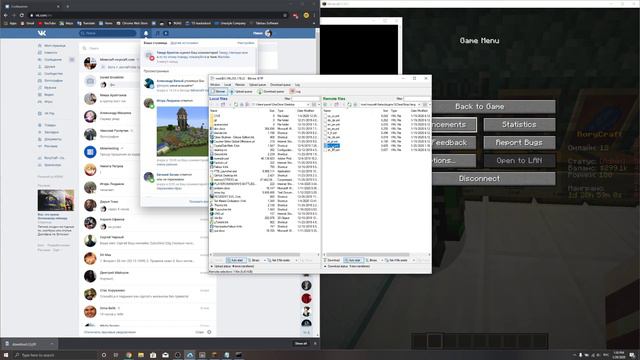This screenshot has height=360, width=640.
Task: Select the Download queue toolbar button
Action: [271, 91]
